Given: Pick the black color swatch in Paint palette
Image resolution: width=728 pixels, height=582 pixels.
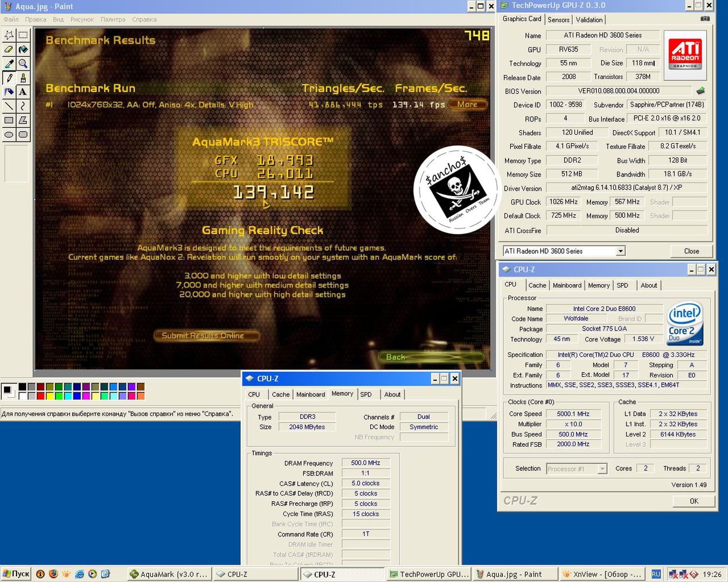Looking at the screenshot, I should click(x=23, y=387).
